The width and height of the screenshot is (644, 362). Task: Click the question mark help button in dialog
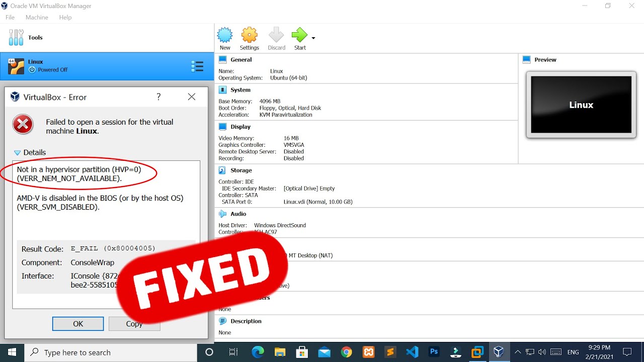point(158,97)
